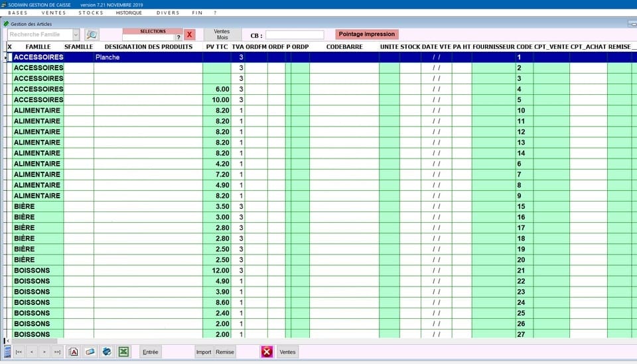Click into the Recherche Famille search box
The width and height of the screenshot is (637, 364).
tap(40, 34)
